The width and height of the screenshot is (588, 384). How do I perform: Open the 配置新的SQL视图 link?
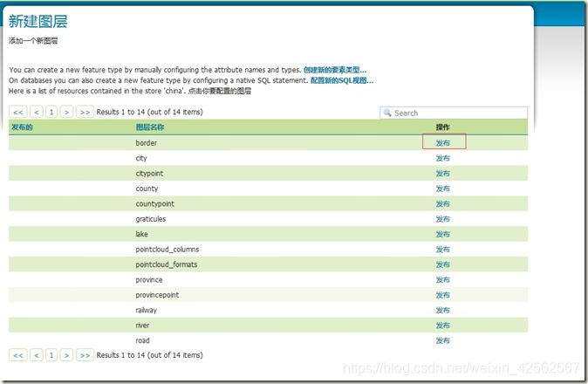tap(342, 80)
